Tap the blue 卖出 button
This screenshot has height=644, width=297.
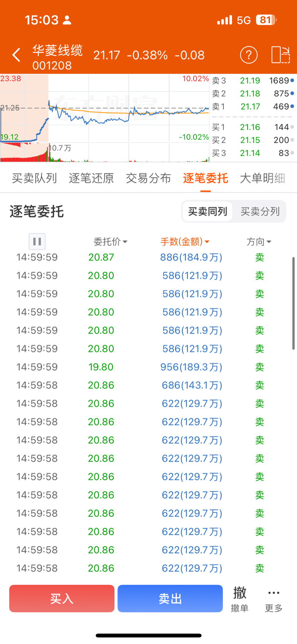[x=170, y=599]
